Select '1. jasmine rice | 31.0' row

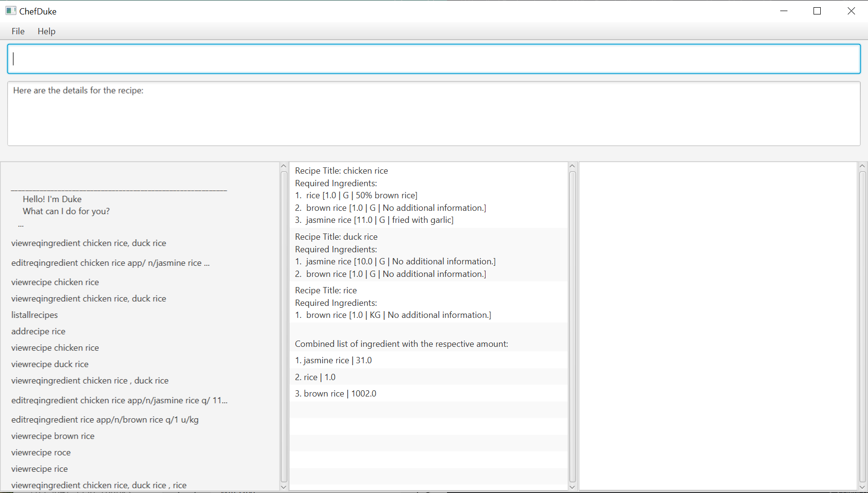(428, 360)
